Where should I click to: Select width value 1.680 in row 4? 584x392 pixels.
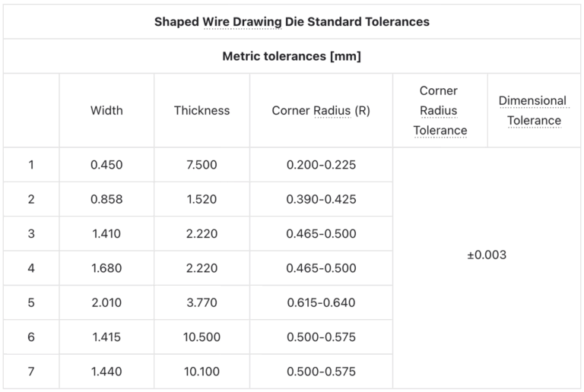106,268
